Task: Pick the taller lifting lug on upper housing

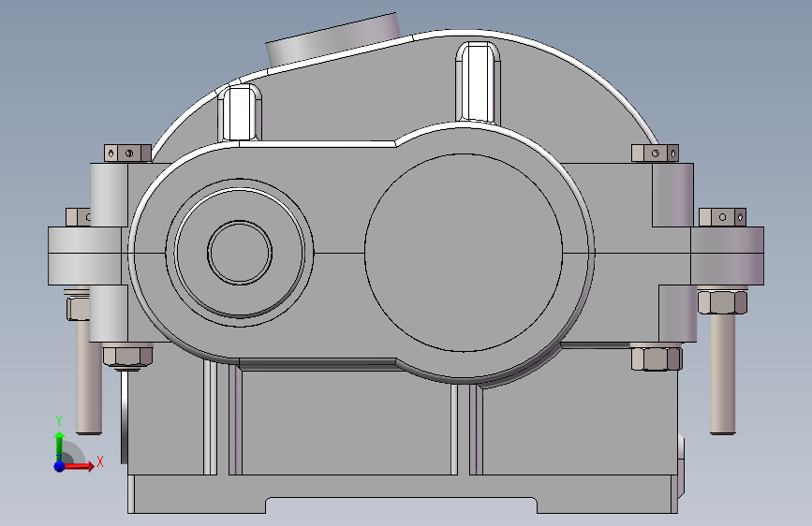Action: pos(478,83)
